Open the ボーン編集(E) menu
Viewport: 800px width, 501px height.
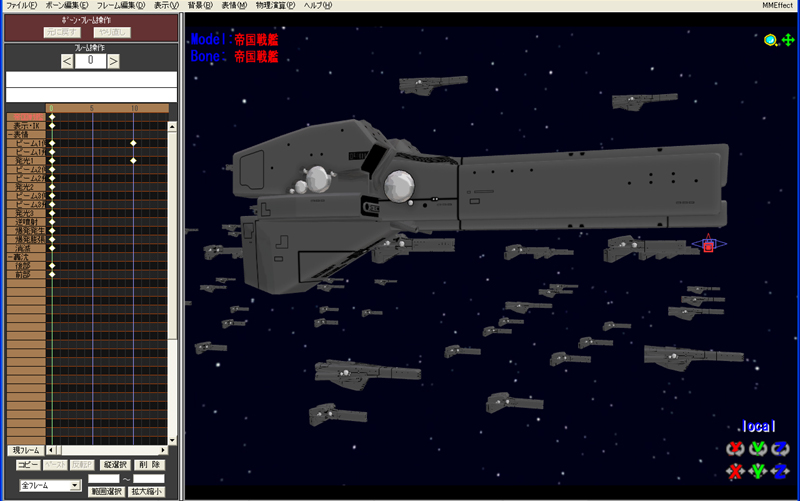[66, 5]
